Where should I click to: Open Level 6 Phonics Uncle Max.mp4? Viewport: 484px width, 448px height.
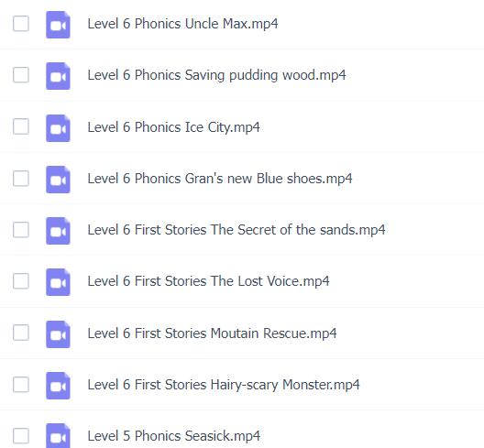(x=182, y=24)
